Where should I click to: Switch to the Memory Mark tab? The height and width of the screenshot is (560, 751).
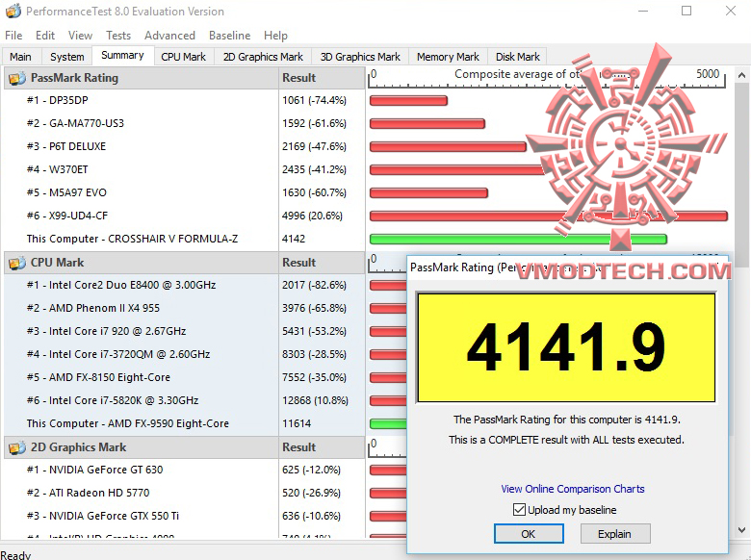coord(448,57)
